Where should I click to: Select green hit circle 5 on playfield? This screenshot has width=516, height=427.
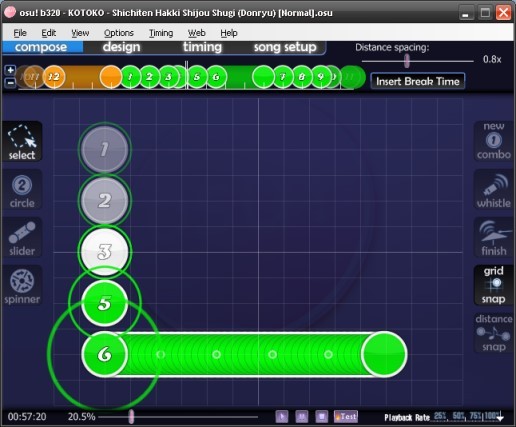pyautogui.click(x=105, y=303)
